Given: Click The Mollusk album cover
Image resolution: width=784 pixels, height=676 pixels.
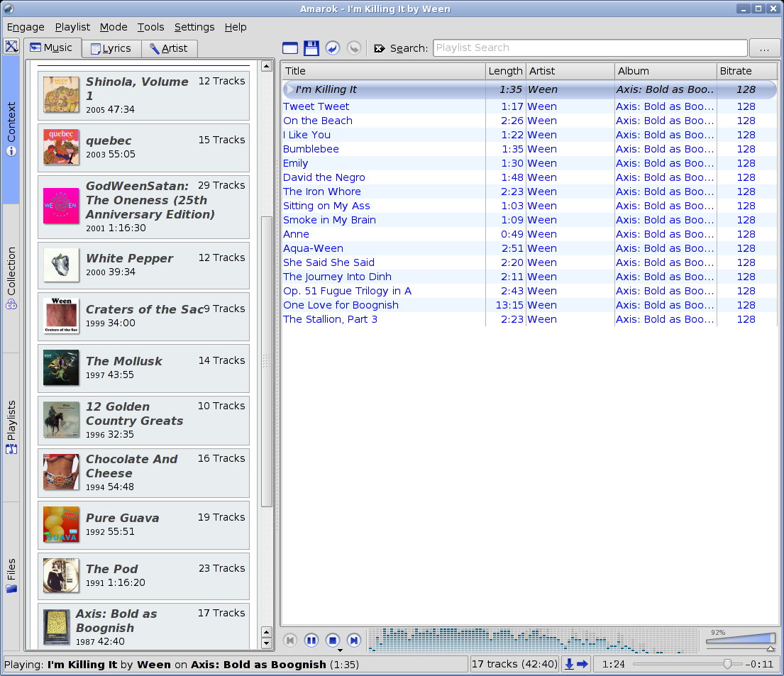Looking at the screenshot, I should tap(61, 367).
